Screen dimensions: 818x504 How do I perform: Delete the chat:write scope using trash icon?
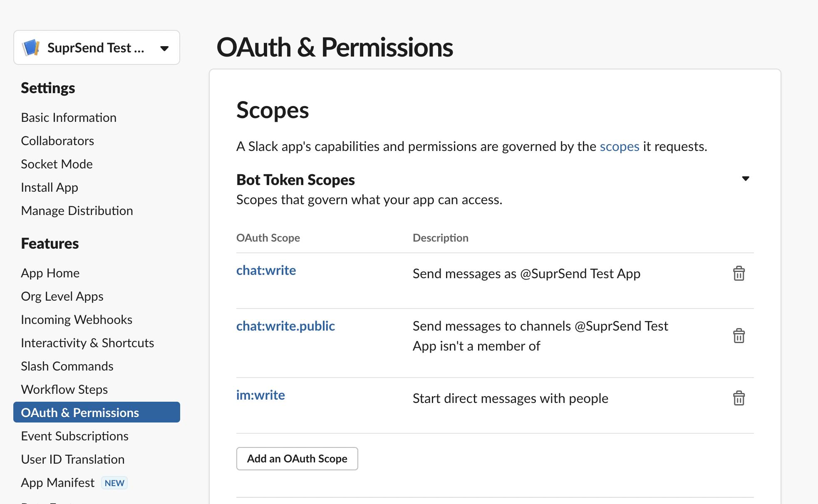point(739,273)
